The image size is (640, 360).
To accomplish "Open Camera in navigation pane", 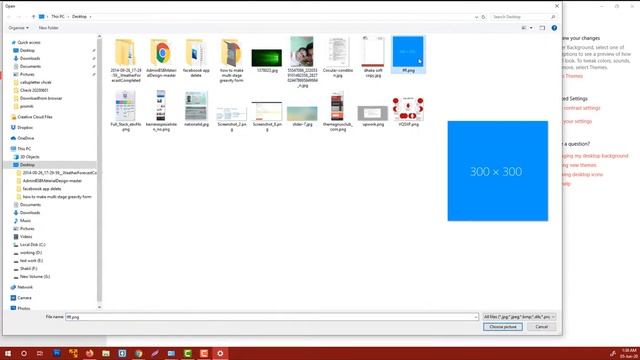I will click(24, 298).
